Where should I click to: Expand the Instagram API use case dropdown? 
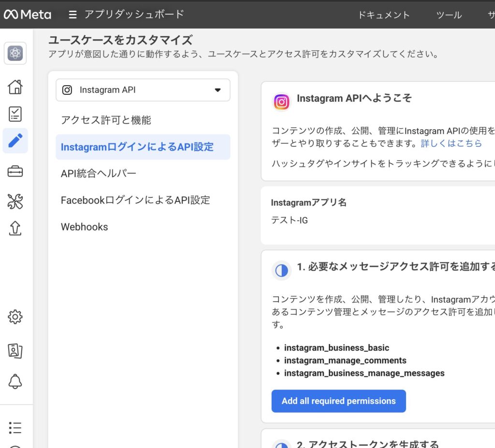tap(143, 90)
